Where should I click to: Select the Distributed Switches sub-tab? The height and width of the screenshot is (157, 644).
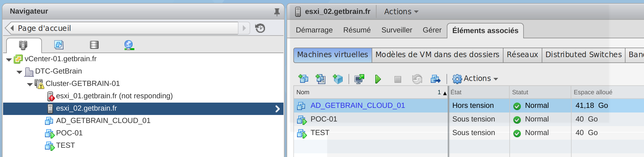(584, 55)
